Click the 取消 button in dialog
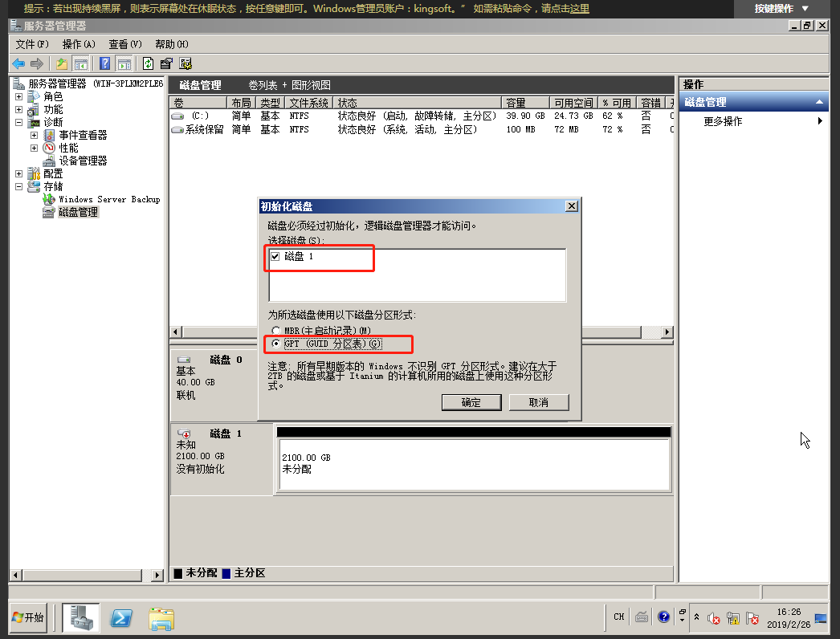This screenshot has width=840, height=639. (x=538, y=402)
